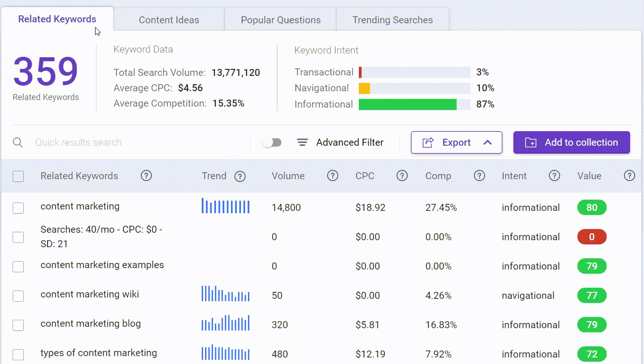Image resolution: width=644 pixels, height=364 pixels.
Task: Switch to the Content Ideas tab
Action: 169,20
